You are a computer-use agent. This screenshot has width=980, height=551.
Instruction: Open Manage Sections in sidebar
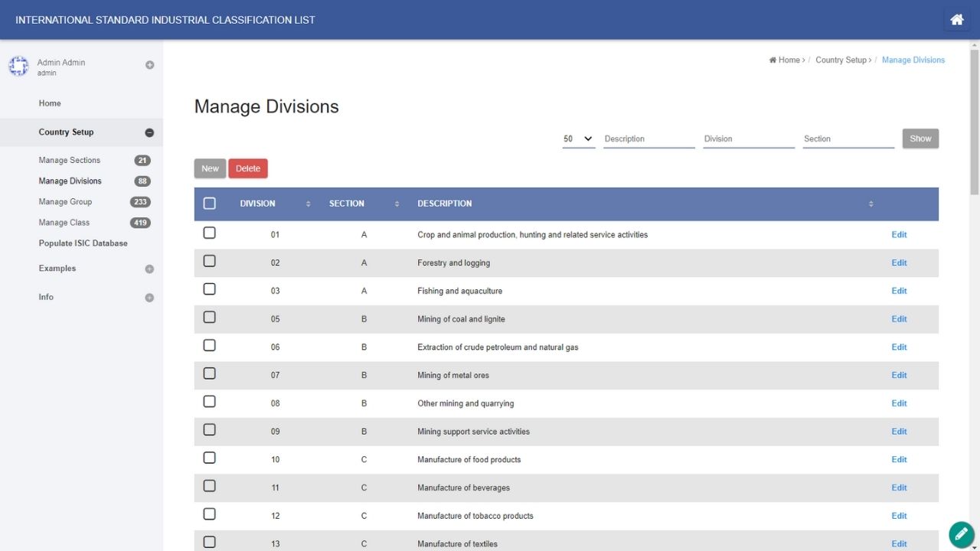coord(70,160)
